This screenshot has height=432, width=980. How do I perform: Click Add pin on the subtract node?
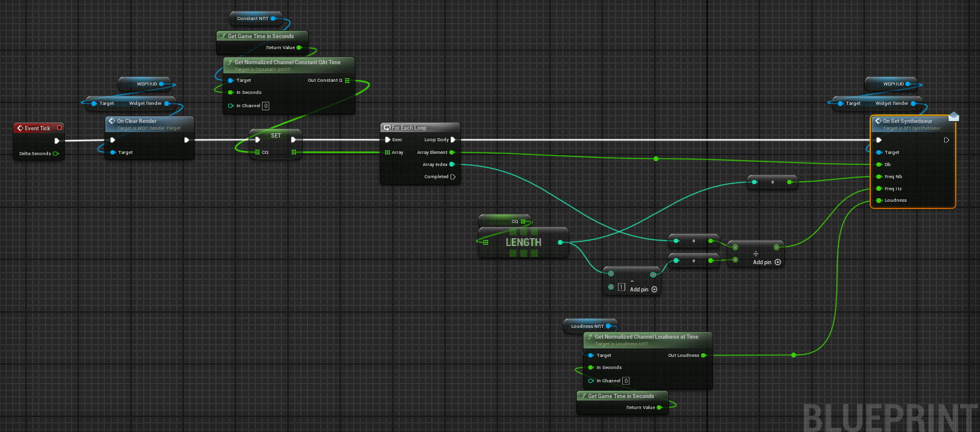[x=643, y=290]
